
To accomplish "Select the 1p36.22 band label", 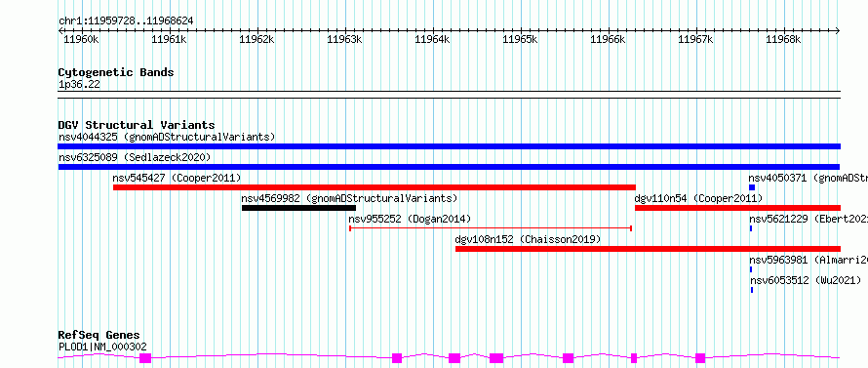I will click(79, 84).
